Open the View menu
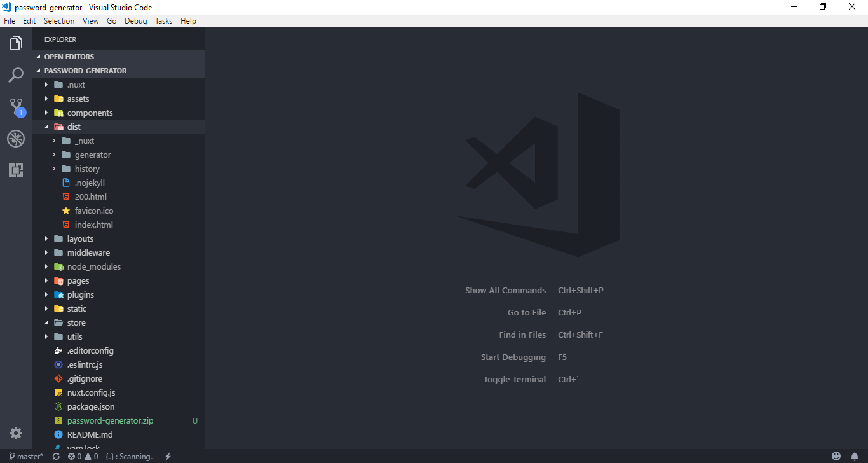 91,21
